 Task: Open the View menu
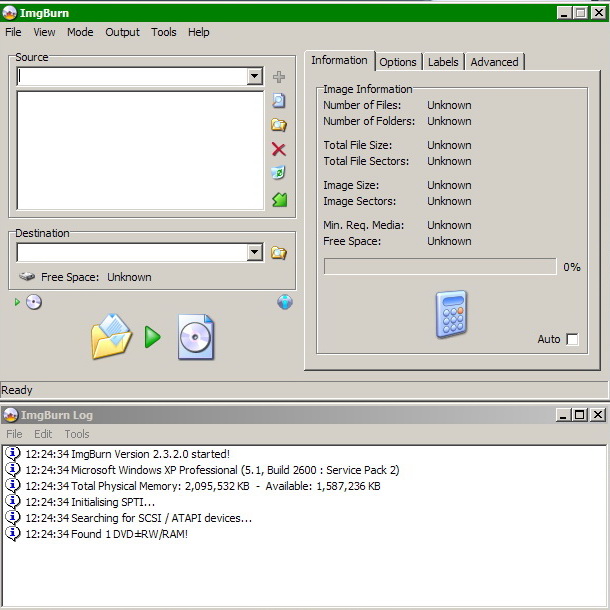[44, 32]
